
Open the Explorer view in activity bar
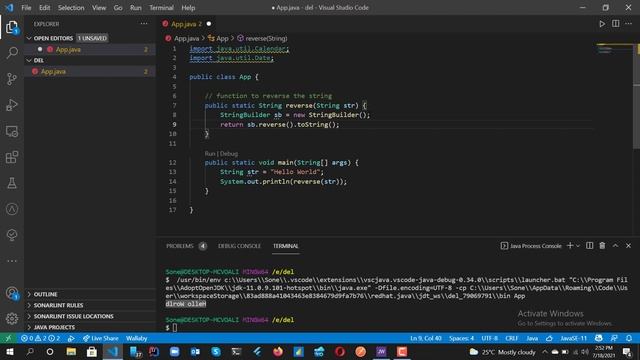point(12,27)
